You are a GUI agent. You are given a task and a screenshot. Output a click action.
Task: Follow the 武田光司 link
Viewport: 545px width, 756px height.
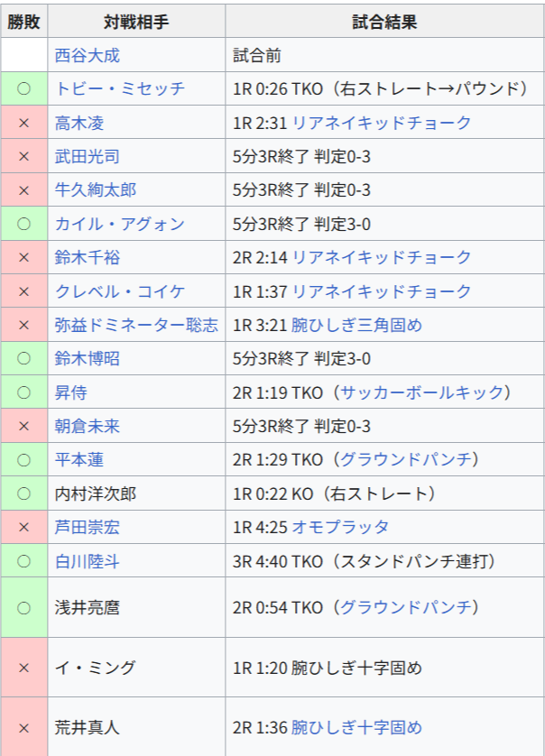pyautogui.click(x=87, y=157)
